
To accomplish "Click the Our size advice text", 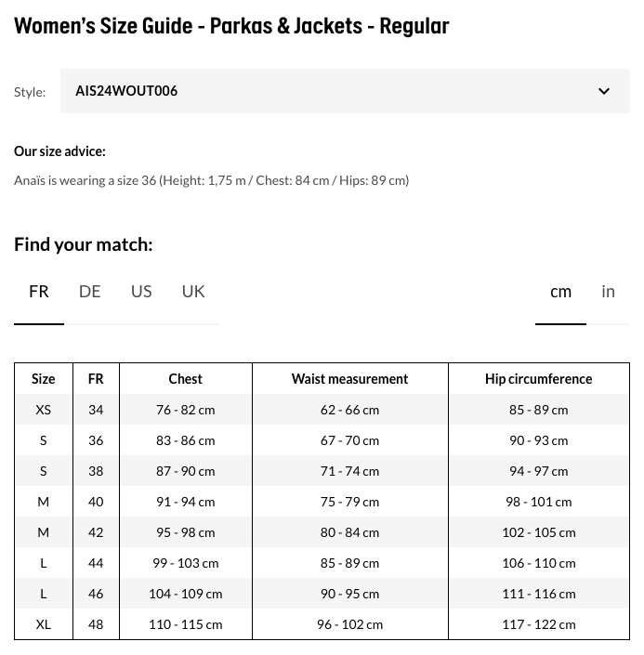I will (59, 151).
